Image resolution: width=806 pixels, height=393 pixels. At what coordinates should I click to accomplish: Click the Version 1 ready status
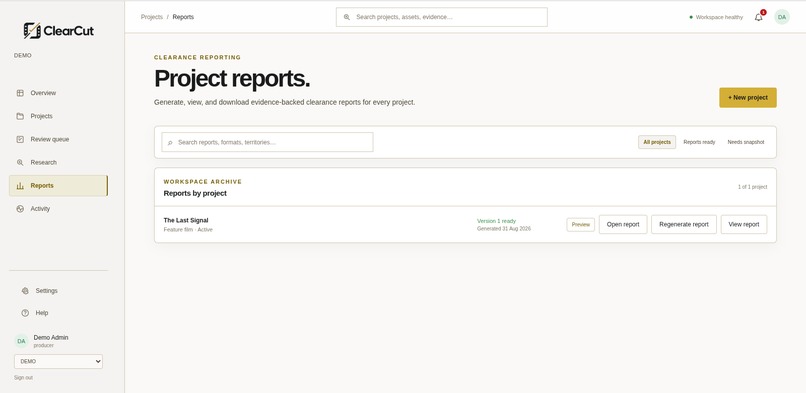(x=497, y=221)
